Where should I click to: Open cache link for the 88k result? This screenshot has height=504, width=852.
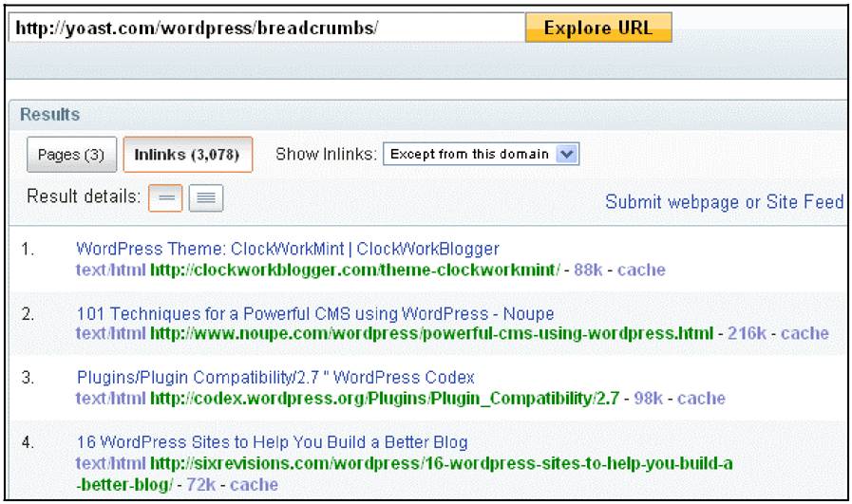(641, 270)
